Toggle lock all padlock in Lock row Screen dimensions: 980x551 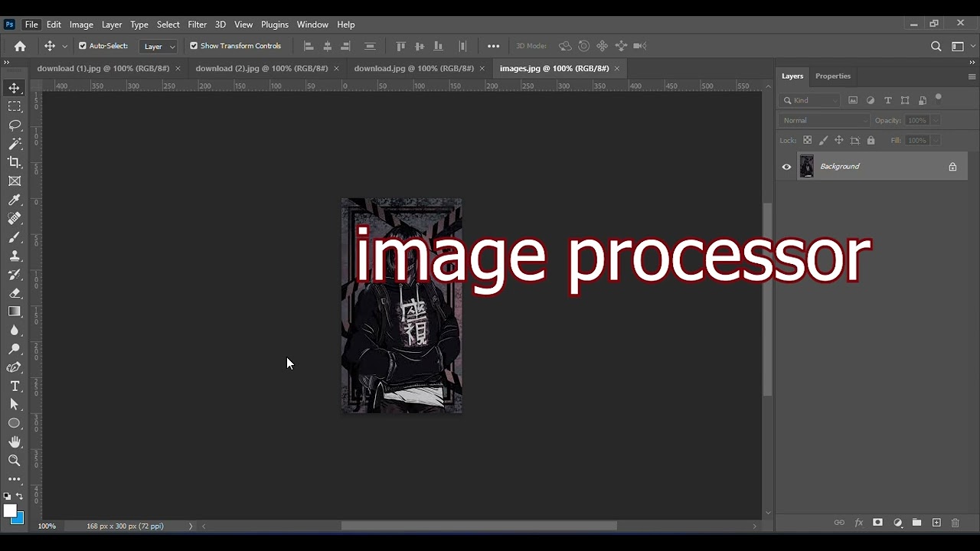[871, 141]
